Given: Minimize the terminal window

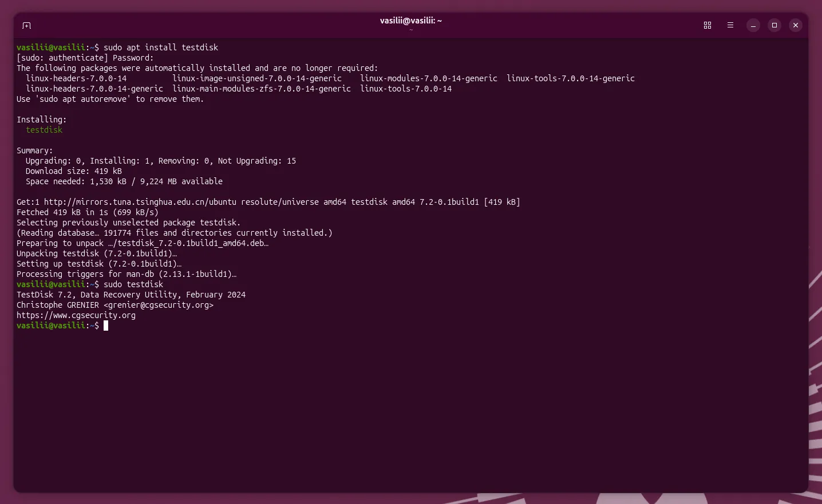Looking at the screenshot, I should coord(753,25).
